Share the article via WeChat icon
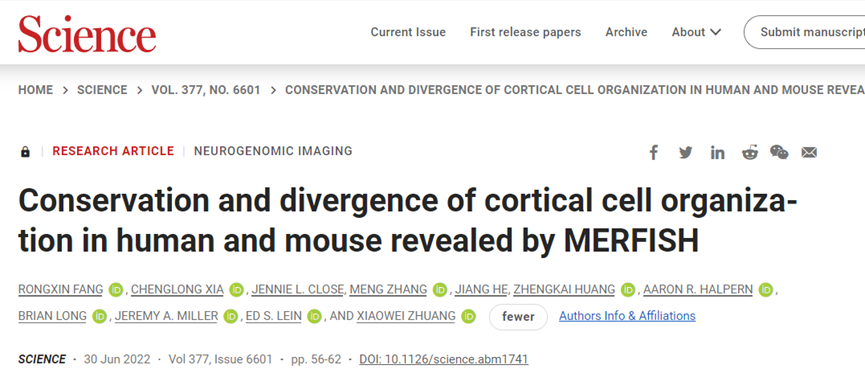The image size is (865, 369). coord(779,152)
